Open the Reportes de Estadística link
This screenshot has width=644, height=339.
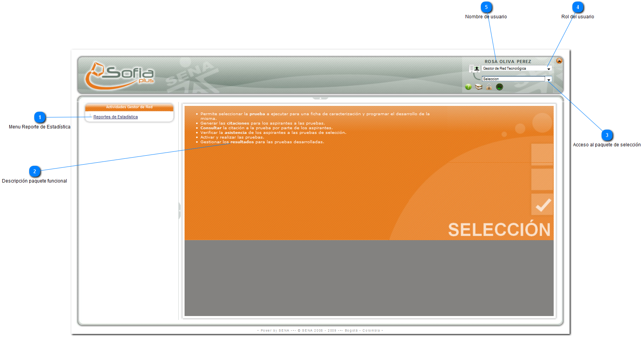coord(116,117)
